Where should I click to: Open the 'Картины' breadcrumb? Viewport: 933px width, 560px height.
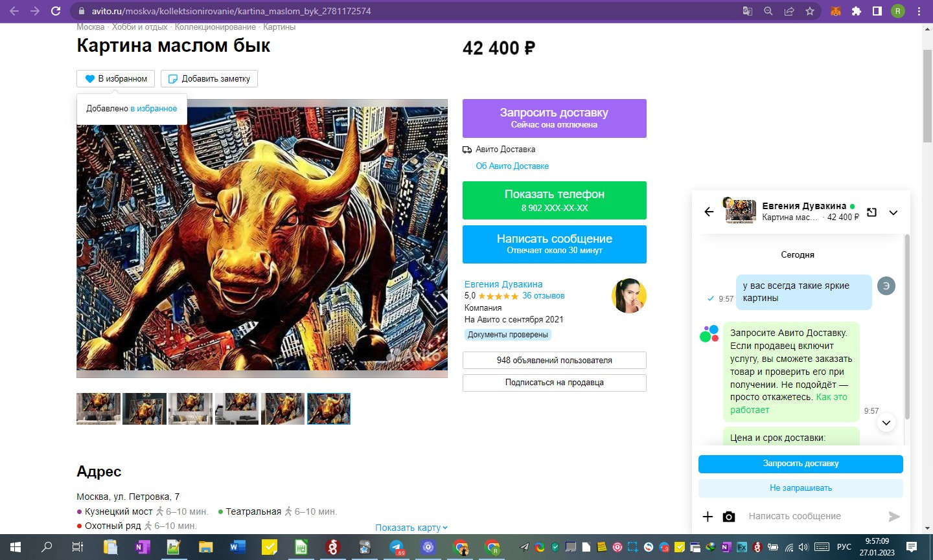(x=279, y=27)
